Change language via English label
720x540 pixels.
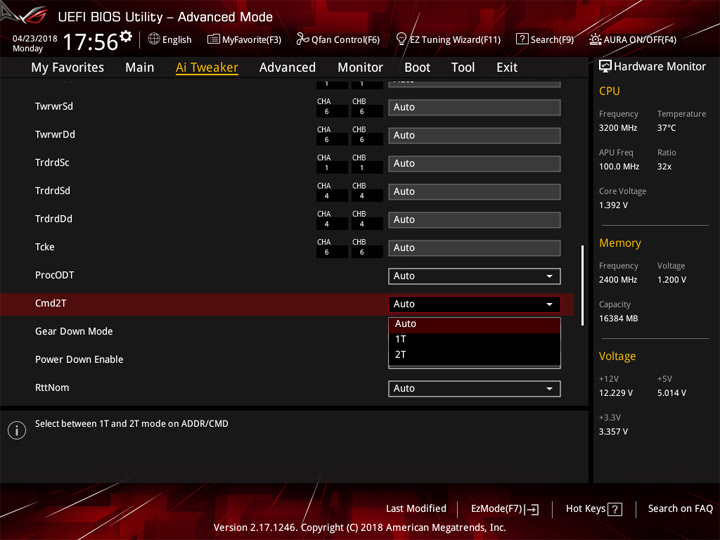[x=177, y=40]
